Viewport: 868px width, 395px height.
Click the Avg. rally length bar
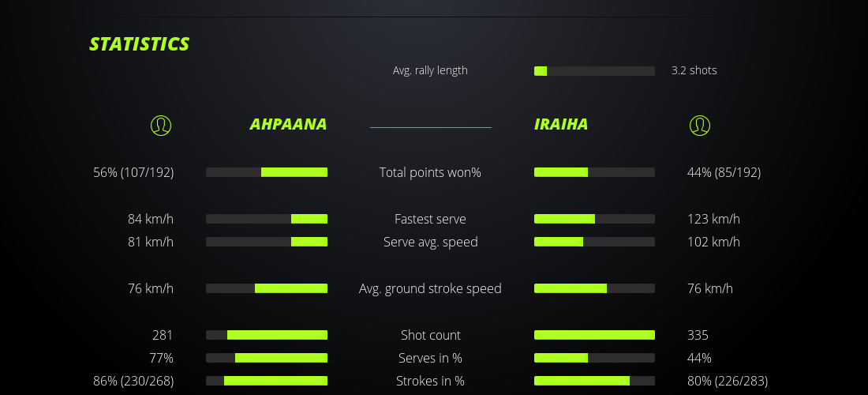click(x=594, y=71)
